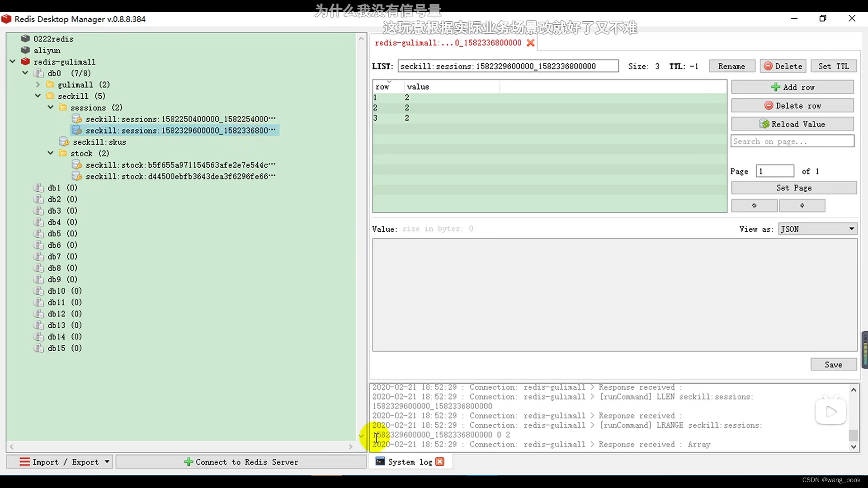Screen dimensions: 868x488
Task: Click the Set TTL button
Action: click(x=833, y=66)
